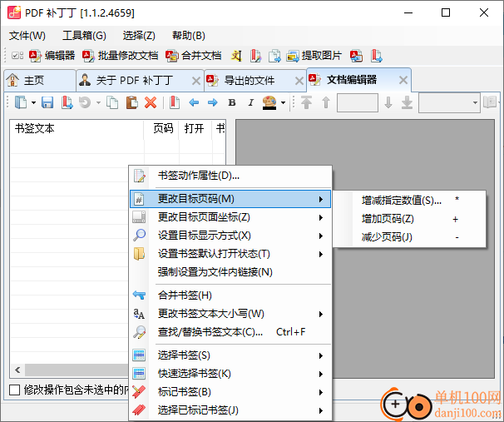
Task: Toggle italic bookmark text
Action: click(x=250, y=102)
